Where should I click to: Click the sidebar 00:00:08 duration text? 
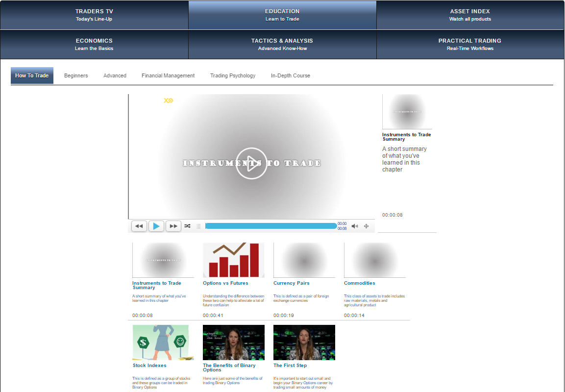click(393, 215)
